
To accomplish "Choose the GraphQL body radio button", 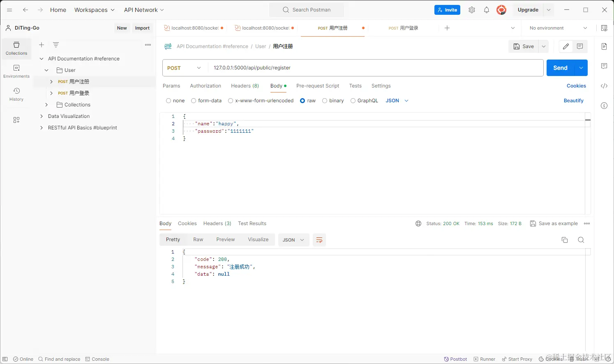I will (353, 101).
